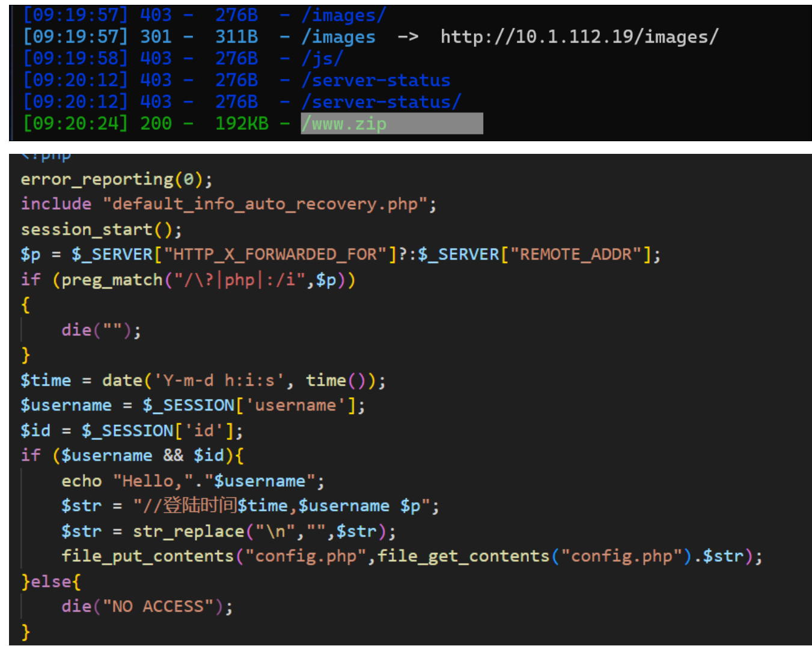Click the die("") statement
The width and height of the screenshot is (812, 646).
pos(101,331)
